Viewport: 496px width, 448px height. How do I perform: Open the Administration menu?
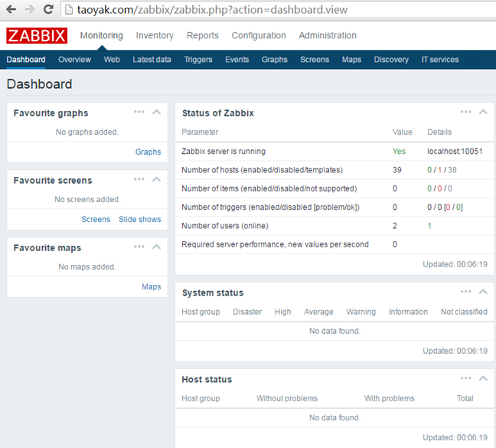(328, 35)
